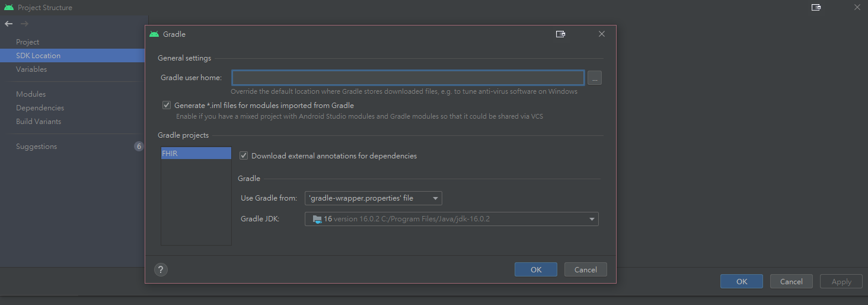Open the Use Gradle from dropdown
This screenshot has width=868, height=305.
[374, 198]
